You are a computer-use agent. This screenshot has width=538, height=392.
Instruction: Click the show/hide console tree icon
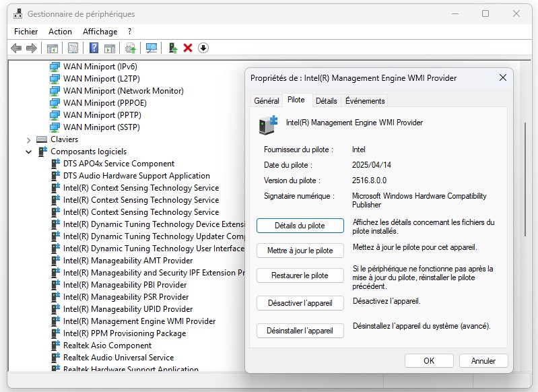click(x=52, y=48)
